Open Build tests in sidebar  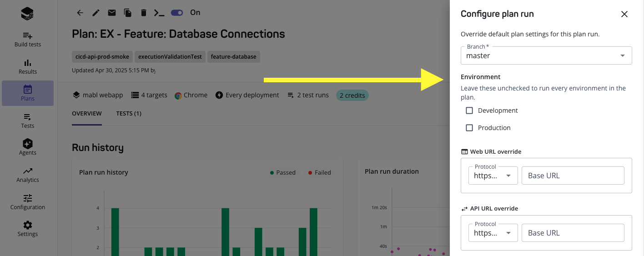(x=28, y=40)
